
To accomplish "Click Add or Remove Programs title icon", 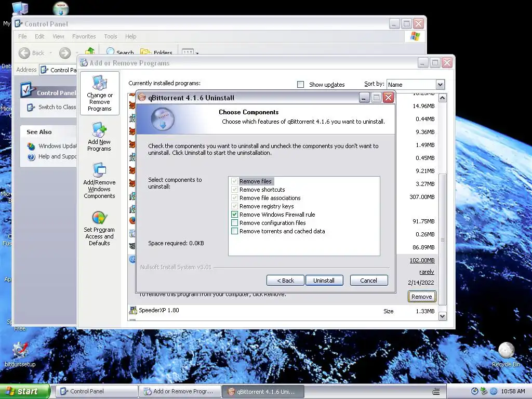I will pos(84,62).
